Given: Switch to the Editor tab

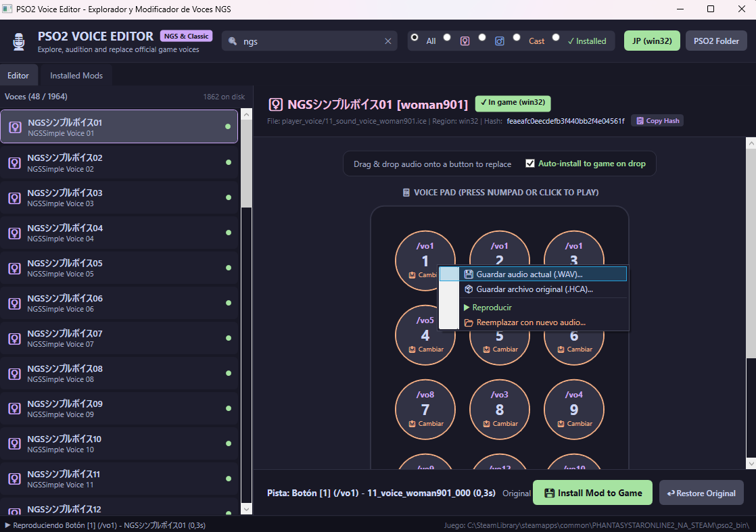Looking at the screenshot, I should click(18, 75).
